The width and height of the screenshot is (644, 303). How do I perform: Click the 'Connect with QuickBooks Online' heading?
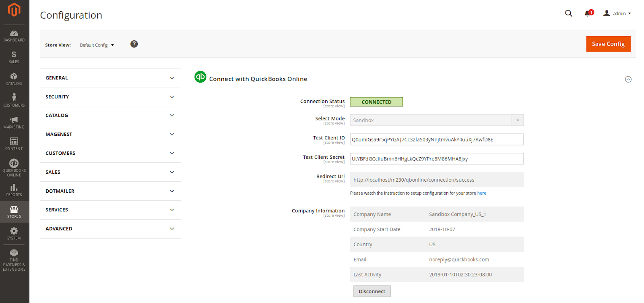click(258, 79)
